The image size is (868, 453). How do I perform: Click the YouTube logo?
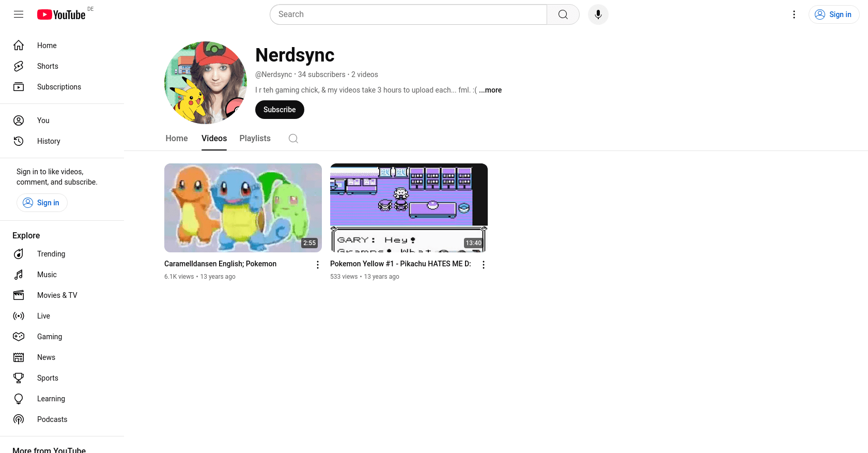[x=61, y=14]
